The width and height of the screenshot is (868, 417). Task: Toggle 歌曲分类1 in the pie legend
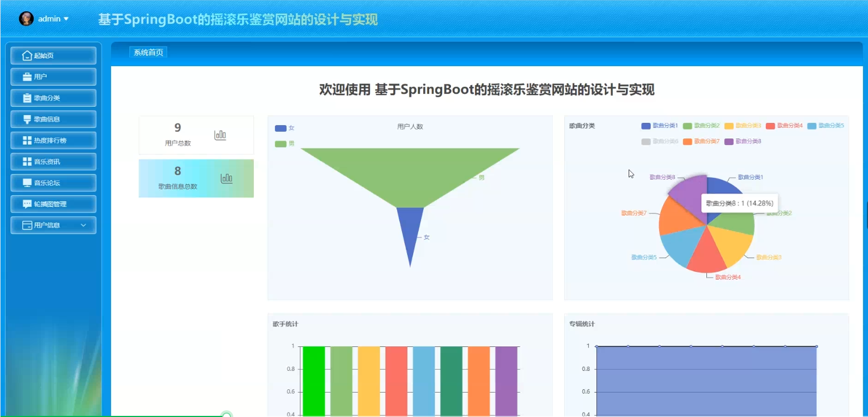(659, 126)
